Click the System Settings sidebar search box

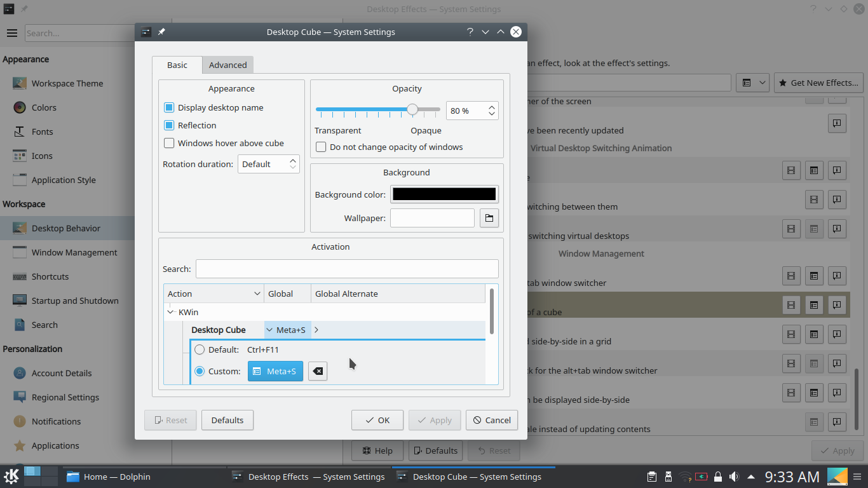pos(79,33)
